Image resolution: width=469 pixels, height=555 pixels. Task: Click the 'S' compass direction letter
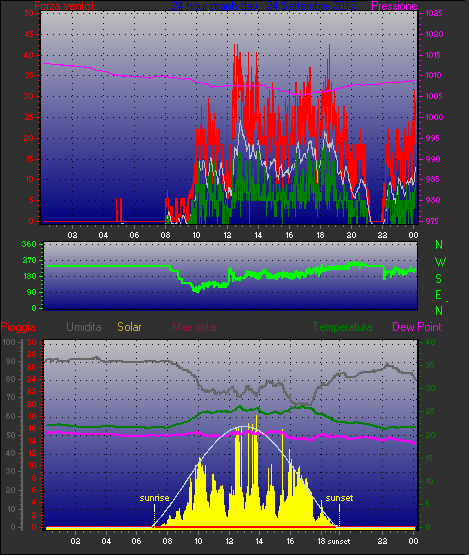coord(439,279)
